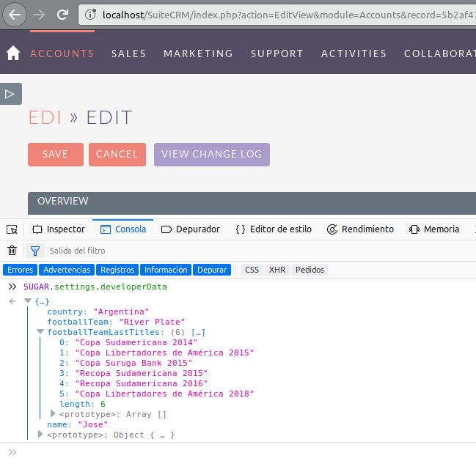This screenshot has width=476, height=472.
Task: Reload the page with the refresh icon
Action: [62, 15]
